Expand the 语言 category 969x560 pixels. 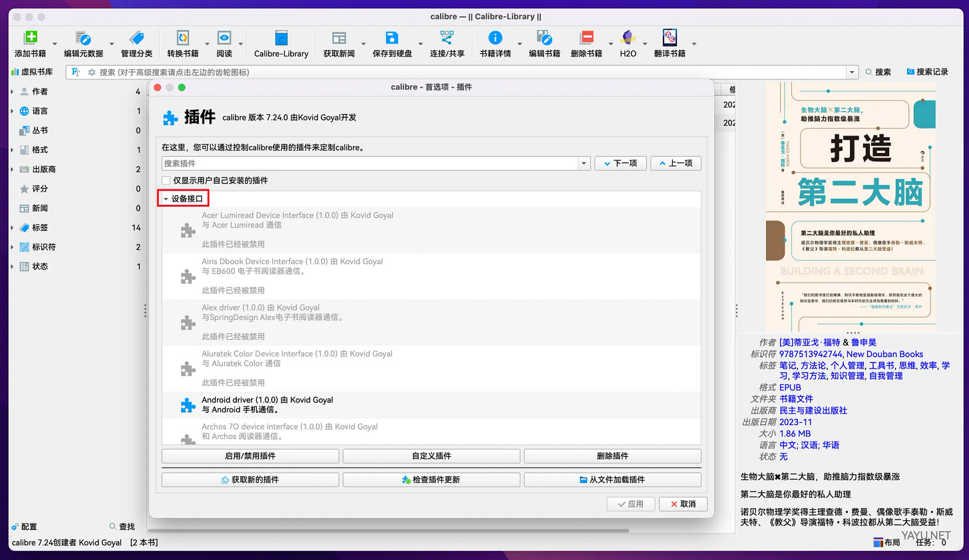point(13,111)
